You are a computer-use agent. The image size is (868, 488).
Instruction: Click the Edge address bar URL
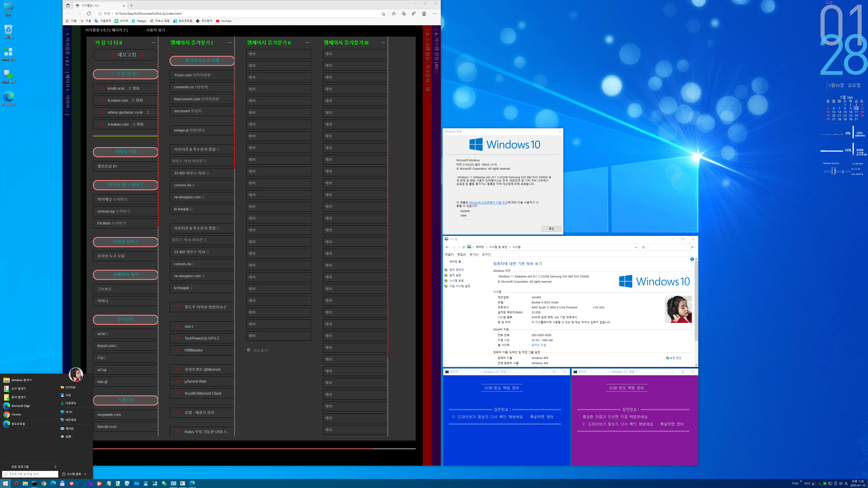click(x=148, y=14)
